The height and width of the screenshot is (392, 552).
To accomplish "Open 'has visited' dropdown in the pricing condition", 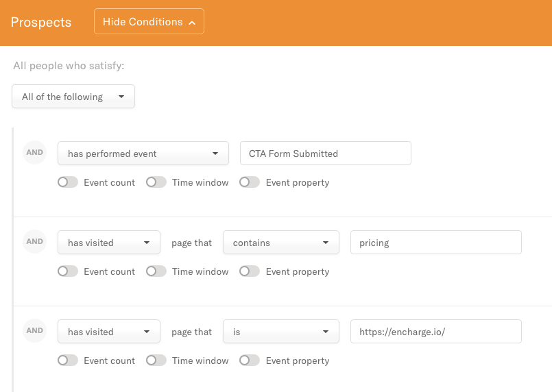I will pyautogui.click(x=109, y=243).
